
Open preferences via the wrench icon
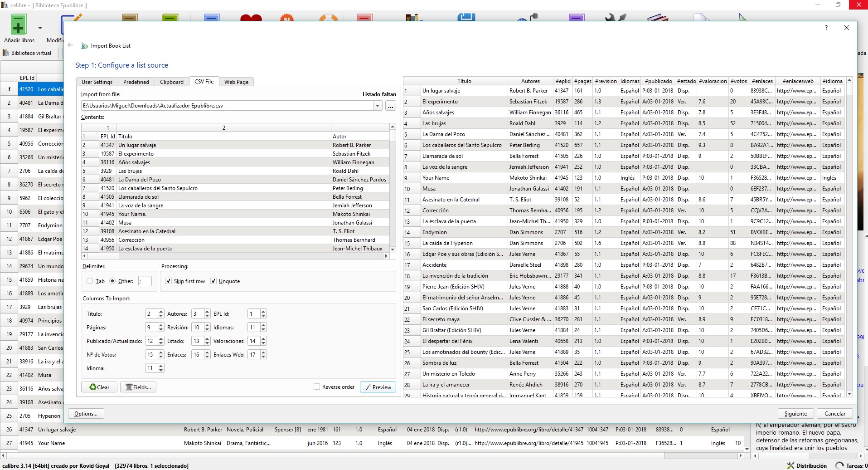(616, 18)
